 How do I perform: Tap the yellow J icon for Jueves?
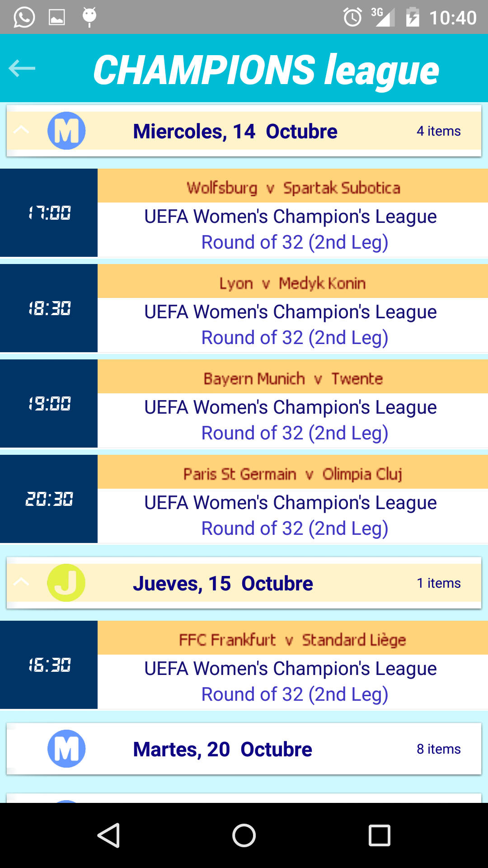[66, 583]
